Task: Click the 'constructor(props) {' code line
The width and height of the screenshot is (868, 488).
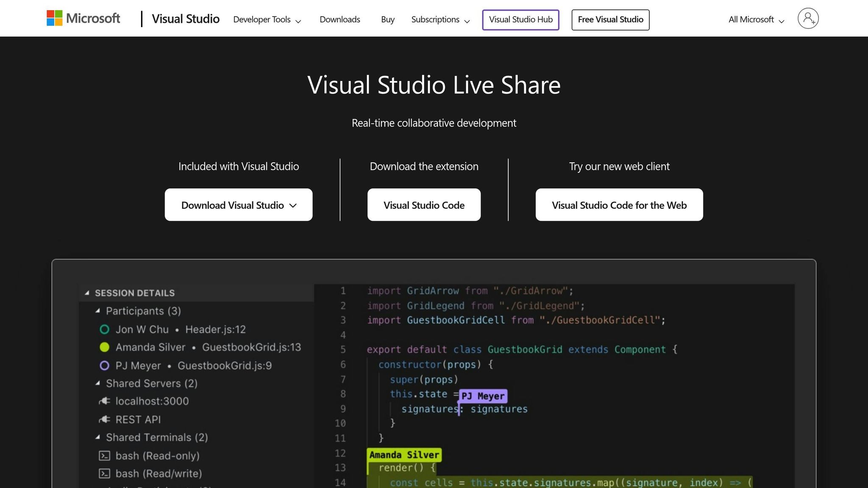Action: coord(436,364)
